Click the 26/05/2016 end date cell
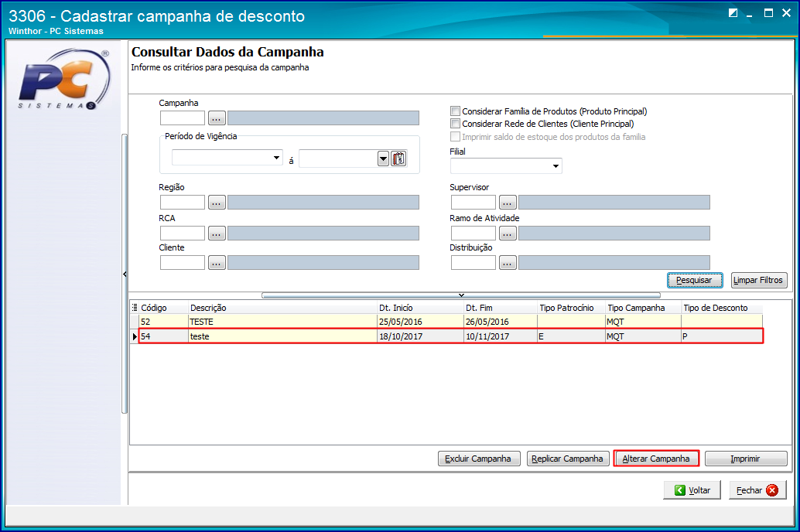 [x=501, y=322]
